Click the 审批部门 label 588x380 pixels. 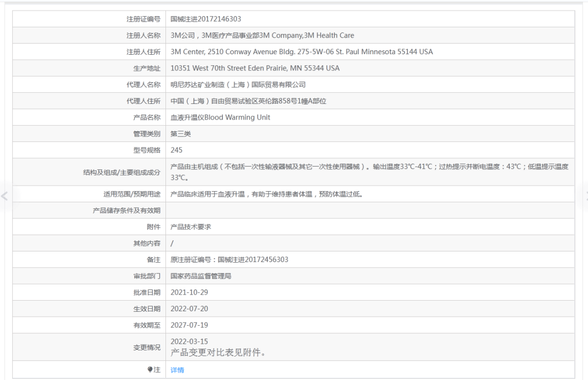tap(146, 276)
